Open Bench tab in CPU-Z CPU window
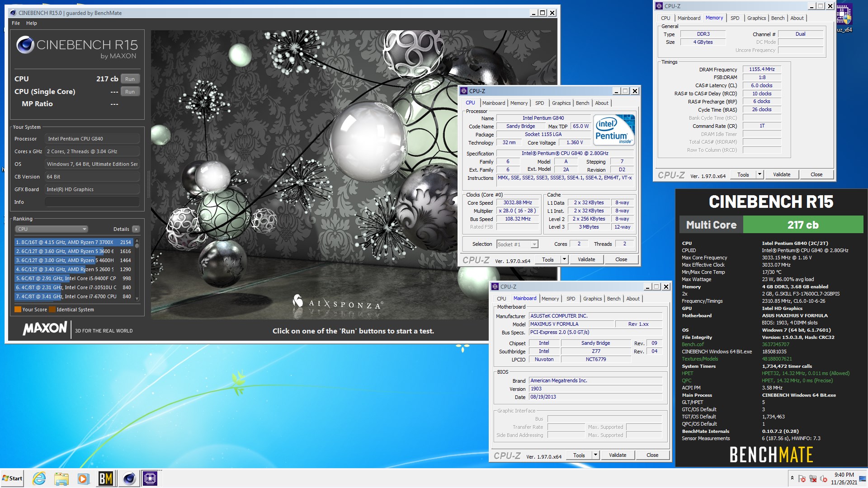 tap(582, 103)
